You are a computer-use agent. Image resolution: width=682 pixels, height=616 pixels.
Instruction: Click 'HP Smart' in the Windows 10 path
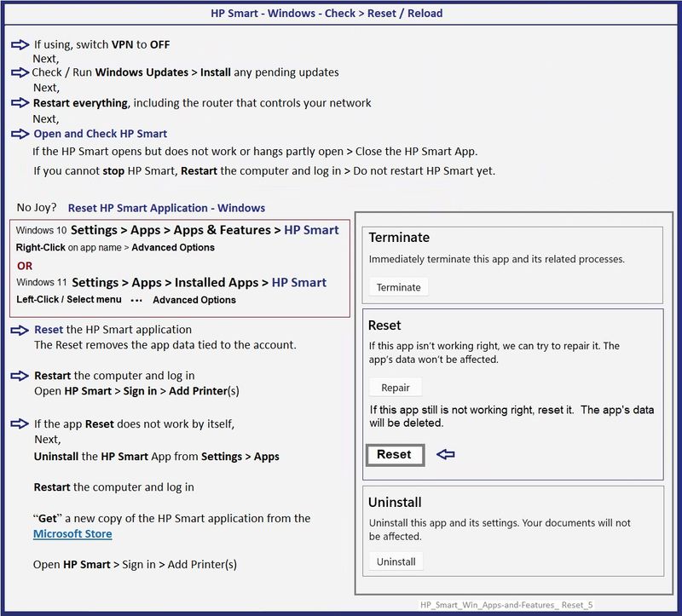[x=311, y=230]
